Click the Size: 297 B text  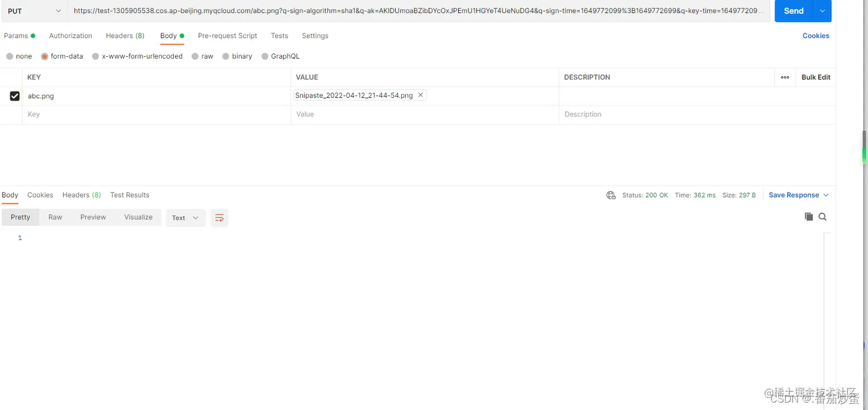pos(739,195)
